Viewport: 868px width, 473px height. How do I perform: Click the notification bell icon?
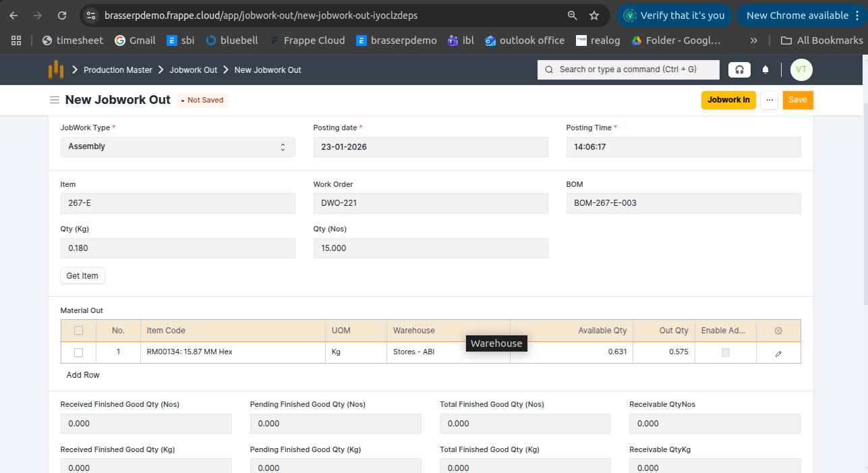[765, 69]
